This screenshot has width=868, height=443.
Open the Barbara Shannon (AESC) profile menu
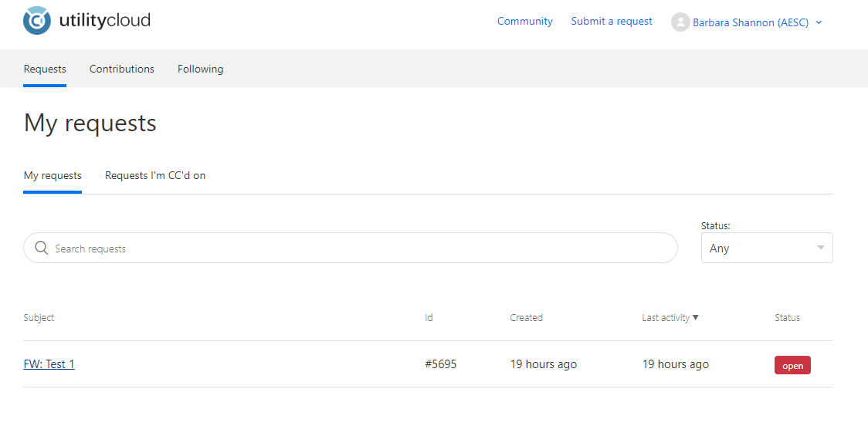pyautogui.click(x=750, y=22)
